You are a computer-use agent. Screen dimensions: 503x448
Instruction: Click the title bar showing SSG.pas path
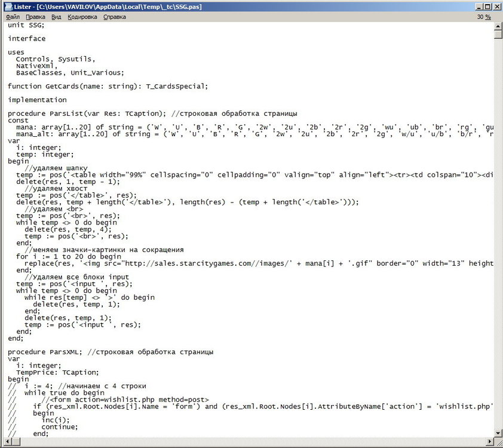(x=239, y=6)
